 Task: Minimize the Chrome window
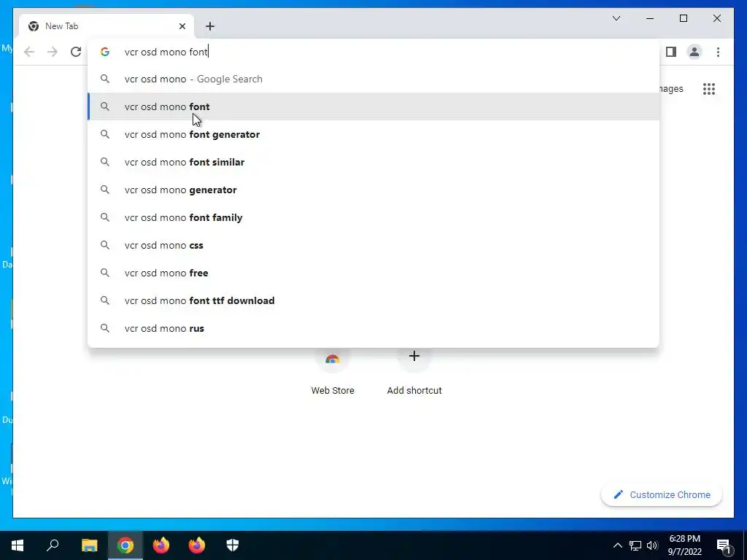tap(650, 18)
